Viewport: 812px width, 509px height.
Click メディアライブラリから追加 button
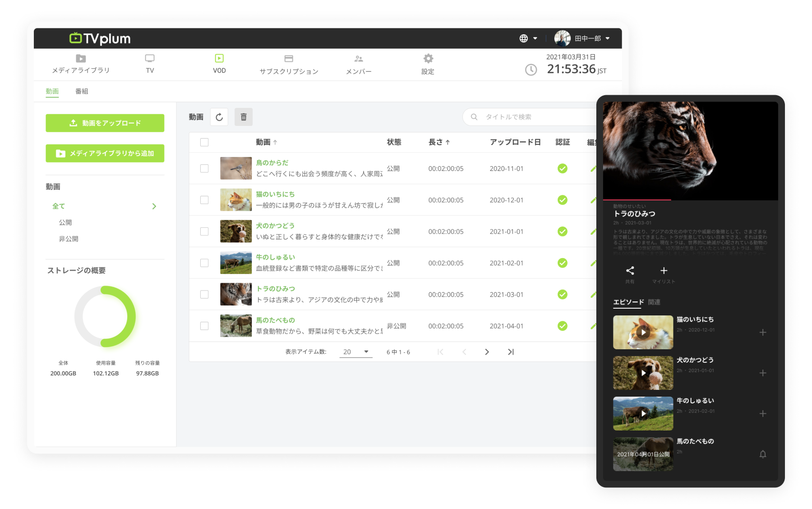(x=105, y=153)
